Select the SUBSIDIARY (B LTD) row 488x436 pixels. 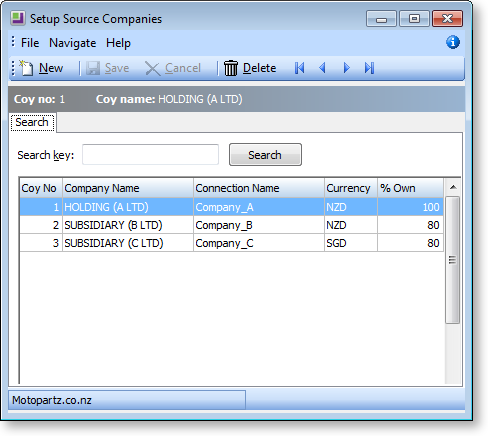231,225
